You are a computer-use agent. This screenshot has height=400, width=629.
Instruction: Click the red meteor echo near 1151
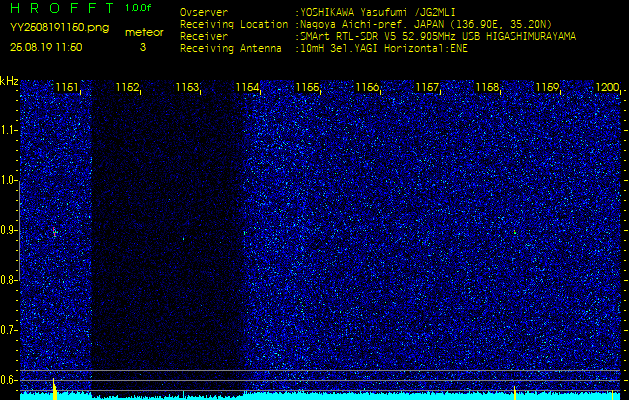point(54,231)
